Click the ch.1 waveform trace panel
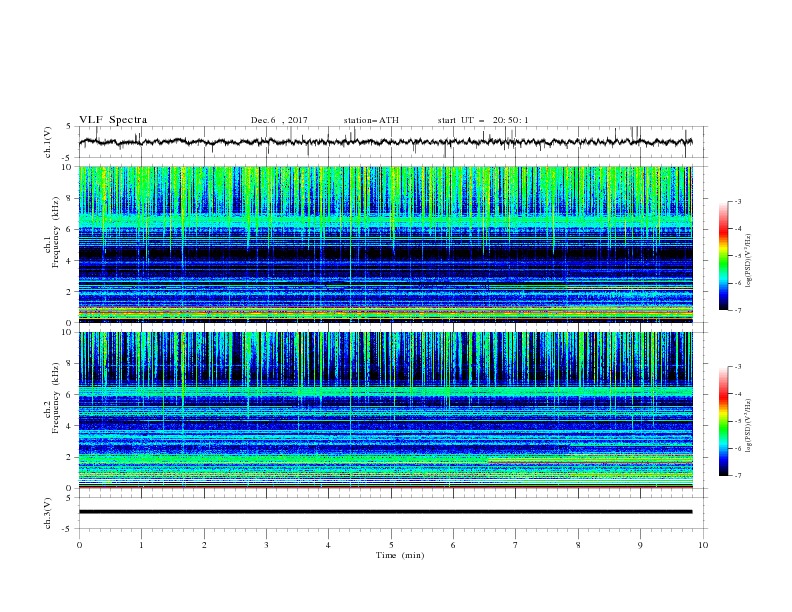This screenshot has width=792, height=612. point(392,142)
